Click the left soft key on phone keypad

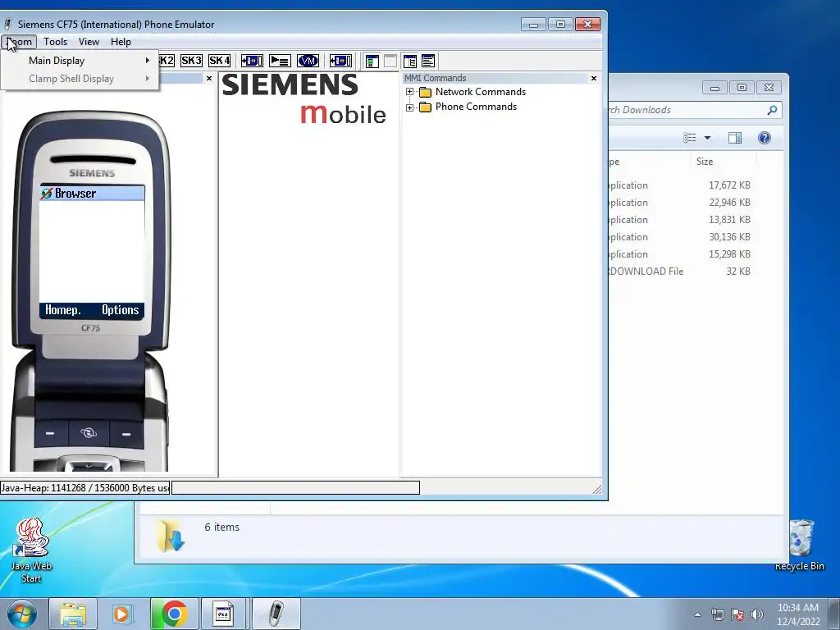pos(50,433)
